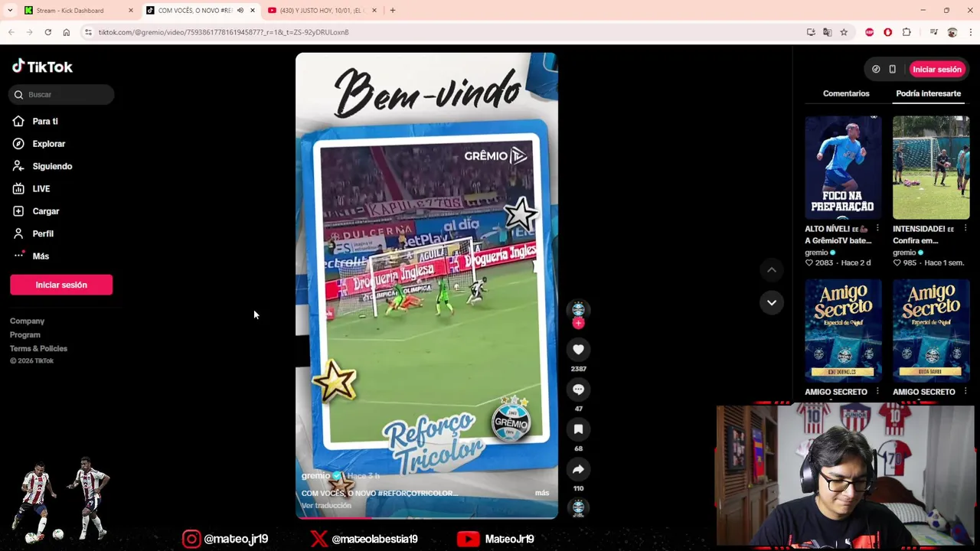This screenshot has width=980, height=551.
Task: Open the INTENSIDADE training video thumbnail
Action: coord(931,168)
